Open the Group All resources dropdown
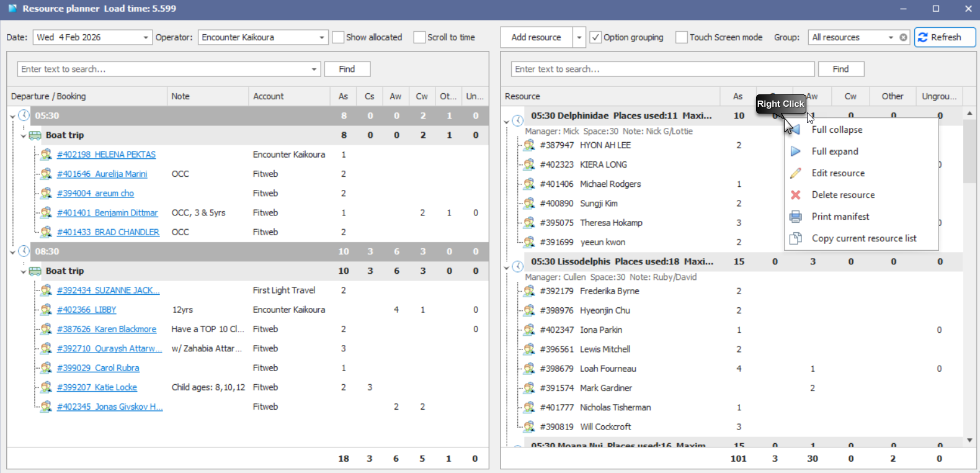Screen dimensions: 980x473 (x=891, y=37)
